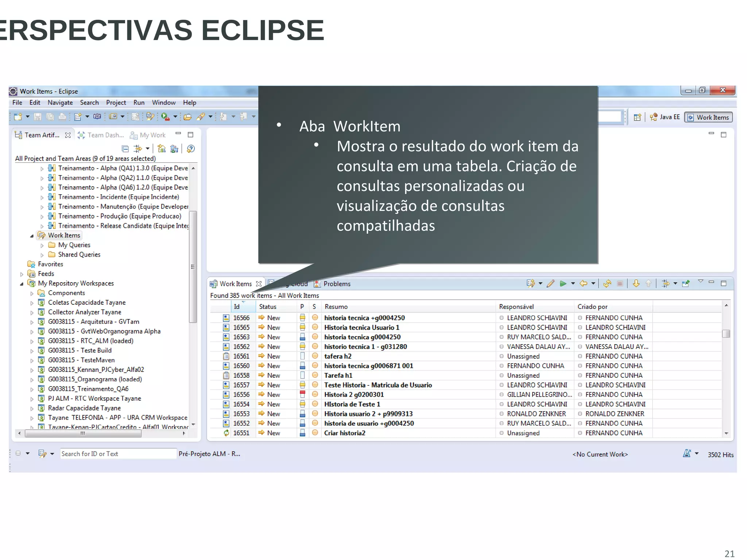Click the create query icon in Work Items view
747x560 pixels.
pos(531,284)
